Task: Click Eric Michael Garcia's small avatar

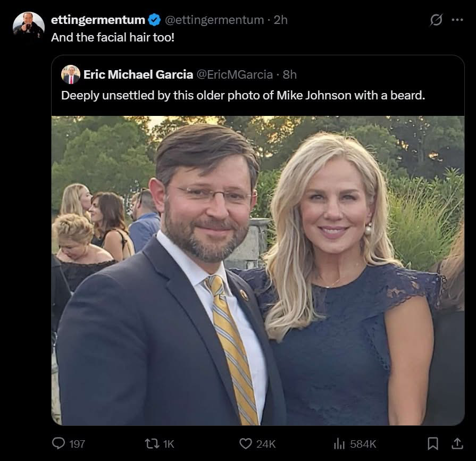Action: [x=70, y=74]
